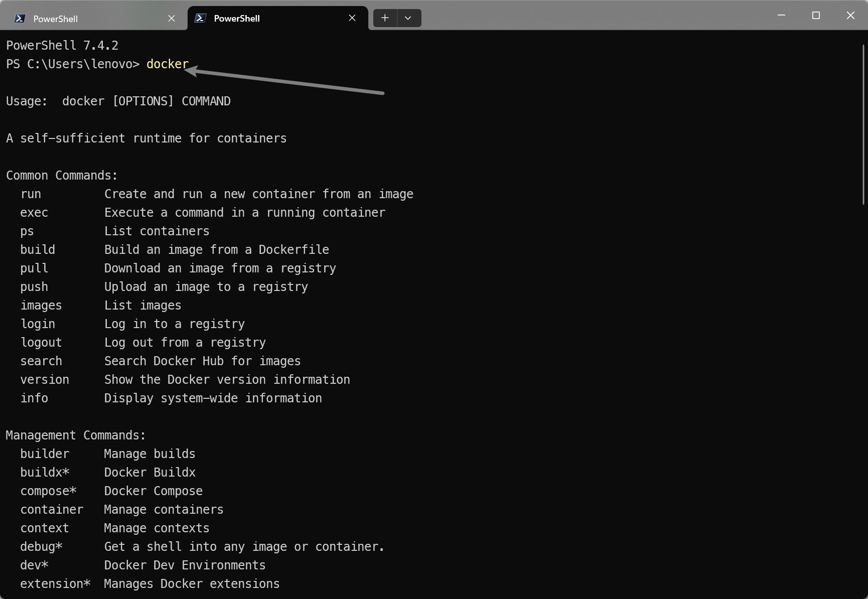The image size is (868, 599).
Task: Click the 'builder' management command
Action: click(45, 454)
